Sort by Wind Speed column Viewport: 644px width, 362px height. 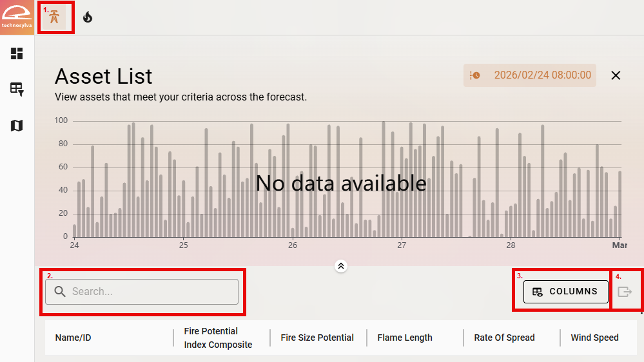coord(594,338)
